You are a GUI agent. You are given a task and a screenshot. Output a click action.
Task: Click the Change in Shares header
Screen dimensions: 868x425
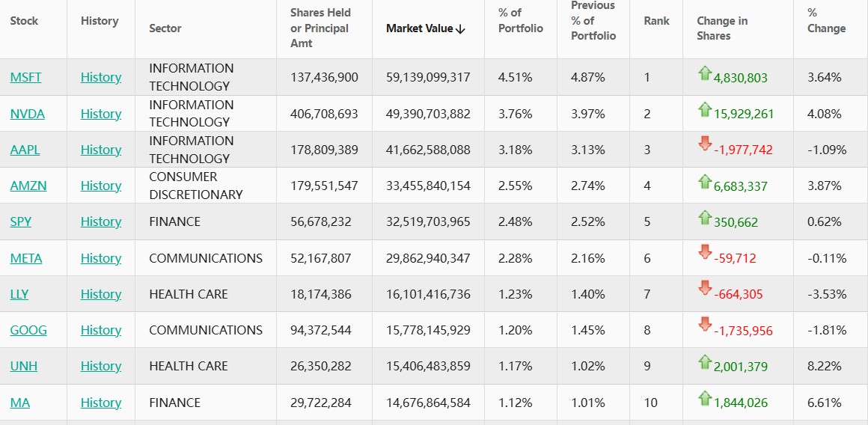coord(722,28)
